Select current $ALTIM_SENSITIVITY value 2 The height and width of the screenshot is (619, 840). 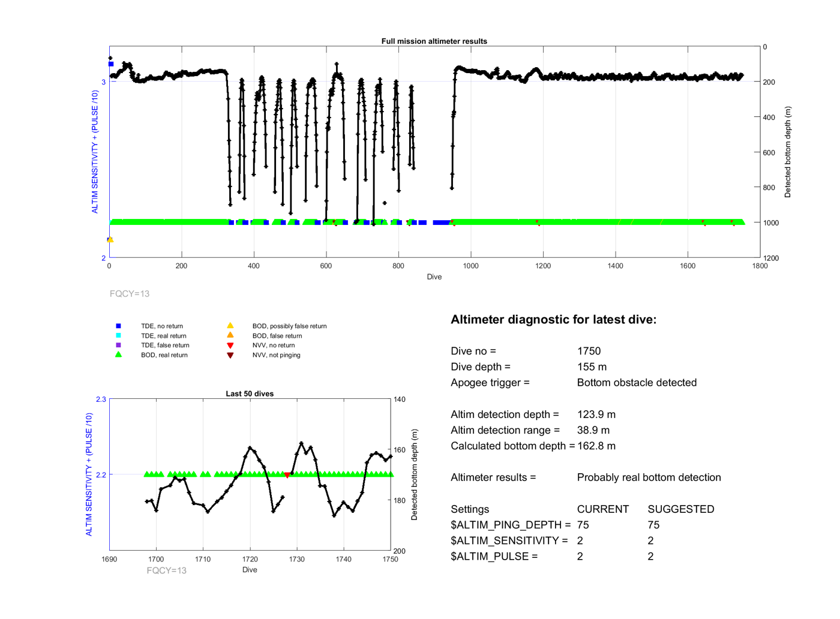coord(580,540)
